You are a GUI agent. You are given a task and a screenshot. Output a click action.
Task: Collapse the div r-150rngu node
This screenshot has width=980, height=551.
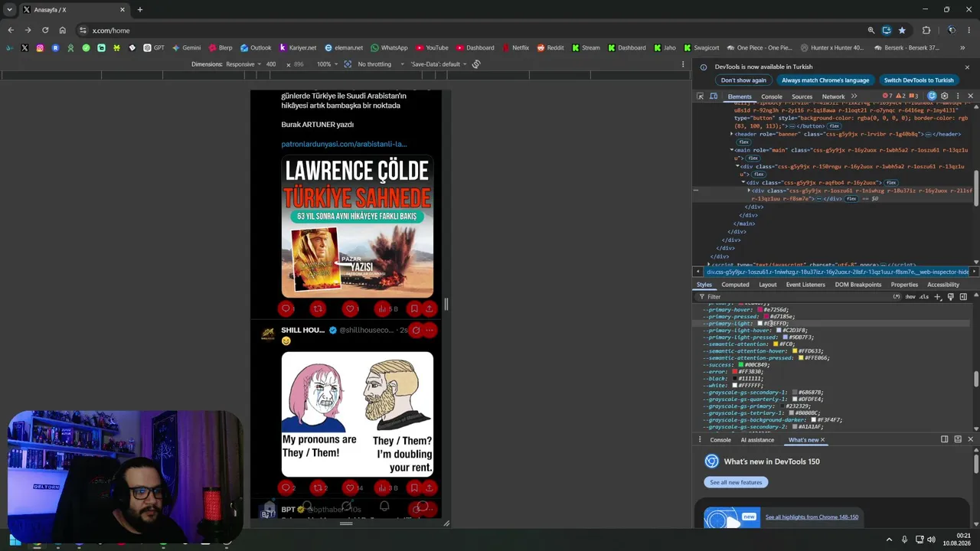pos(737,167)
